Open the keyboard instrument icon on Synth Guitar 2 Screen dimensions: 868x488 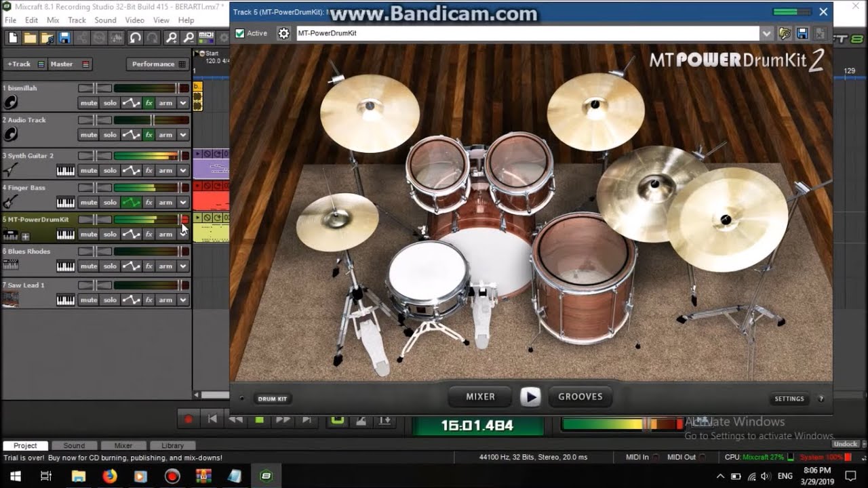point(66,170)
